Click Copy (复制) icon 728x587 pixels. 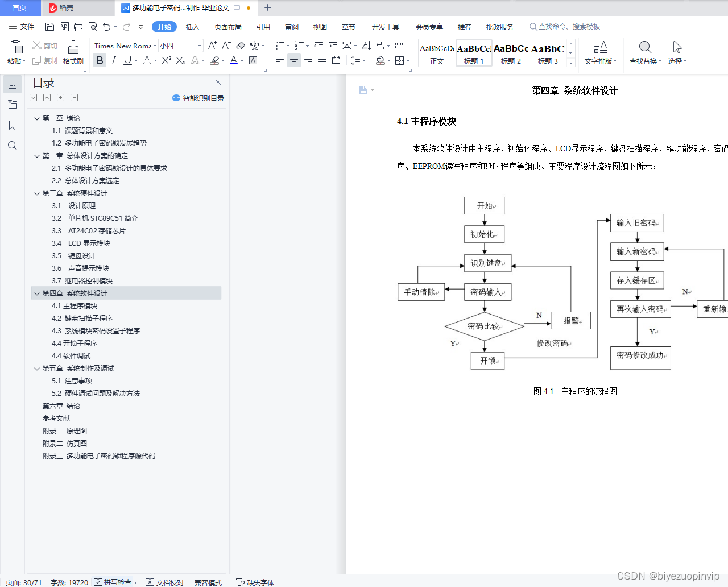coord(37,60)
